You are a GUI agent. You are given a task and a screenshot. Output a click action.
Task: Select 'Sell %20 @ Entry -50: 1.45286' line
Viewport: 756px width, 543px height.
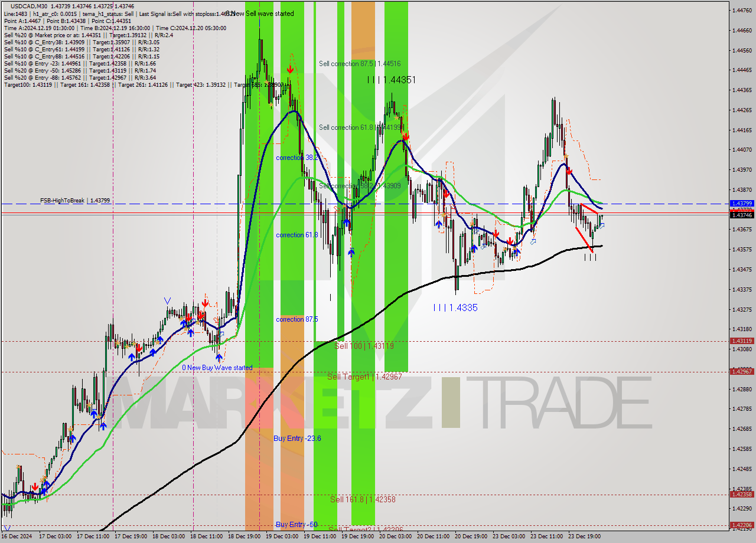click(80, 70)
